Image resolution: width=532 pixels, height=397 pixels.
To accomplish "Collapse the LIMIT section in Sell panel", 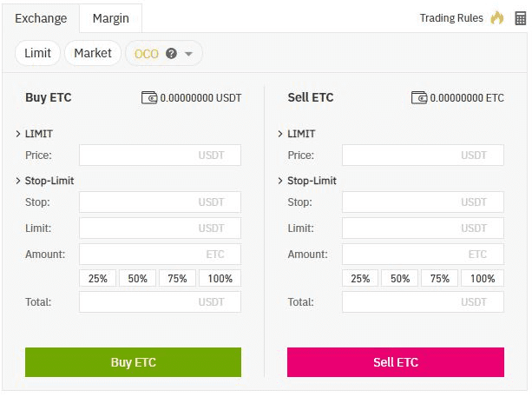I will (x=280, y=134).
